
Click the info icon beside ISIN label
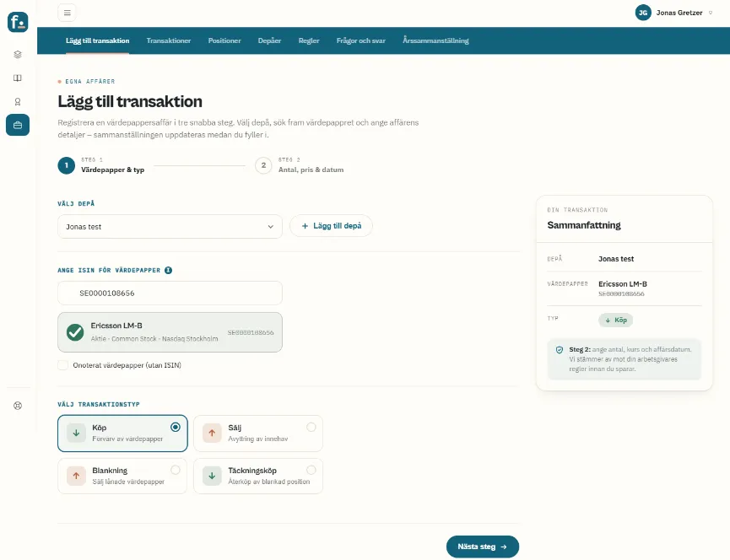(169, 270)
